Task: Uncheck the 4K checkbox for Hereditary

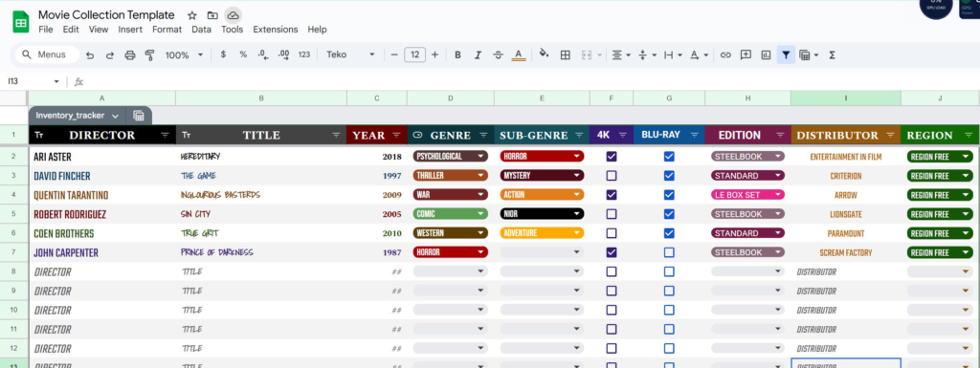Action: tap(612, 157)
